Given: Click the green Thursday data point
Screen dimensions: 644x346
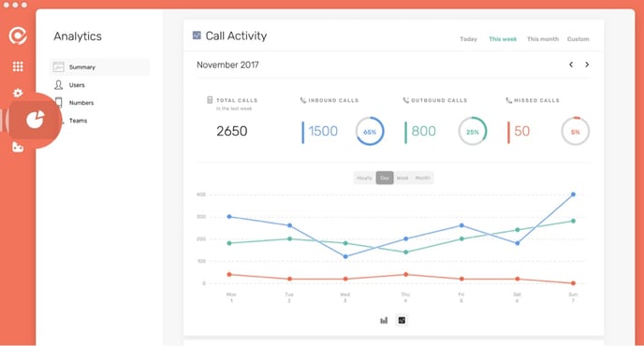Looking at the screenshot, I should tap(406, 252).
